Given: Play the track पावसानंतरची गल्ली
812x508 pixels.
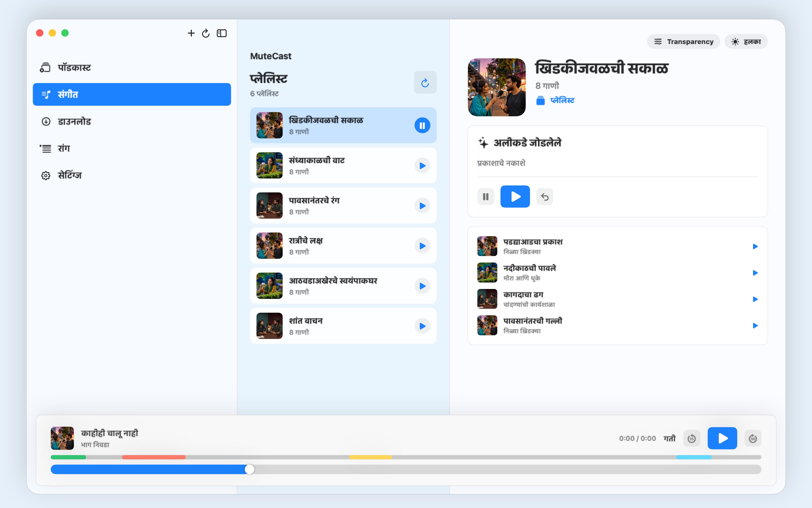Looking at the screenshot, I should point(755,326).
